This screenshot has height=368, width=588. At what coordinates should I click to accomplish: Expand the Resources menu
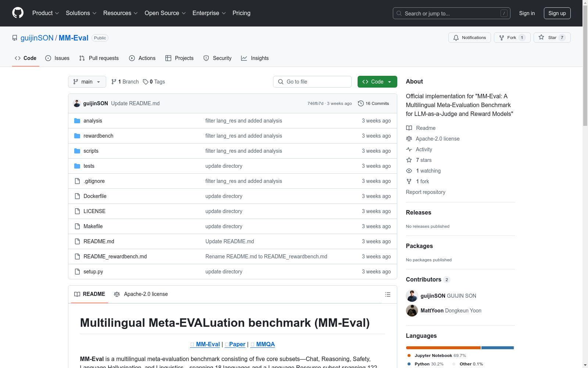pyautogui.click(x=121, y=13)
